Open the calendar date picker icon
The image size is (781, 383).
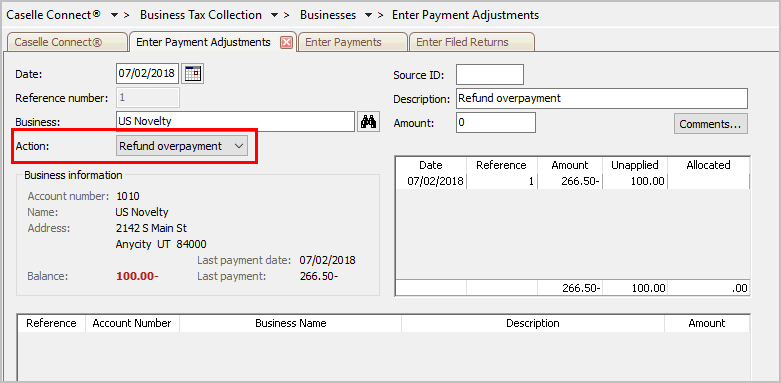coord(192,74)
